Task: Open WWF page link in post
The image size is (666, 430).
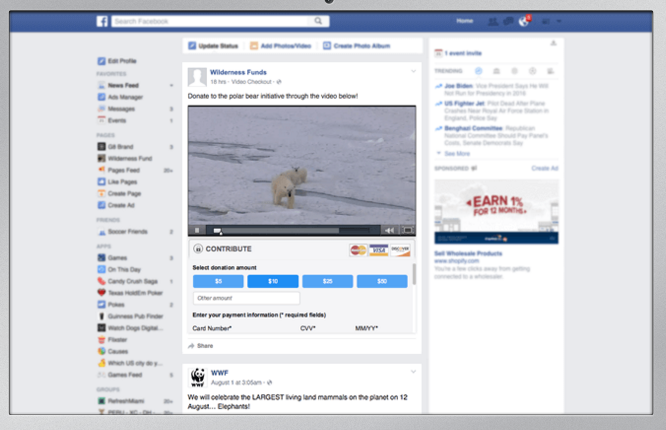Action: point(220,373)
